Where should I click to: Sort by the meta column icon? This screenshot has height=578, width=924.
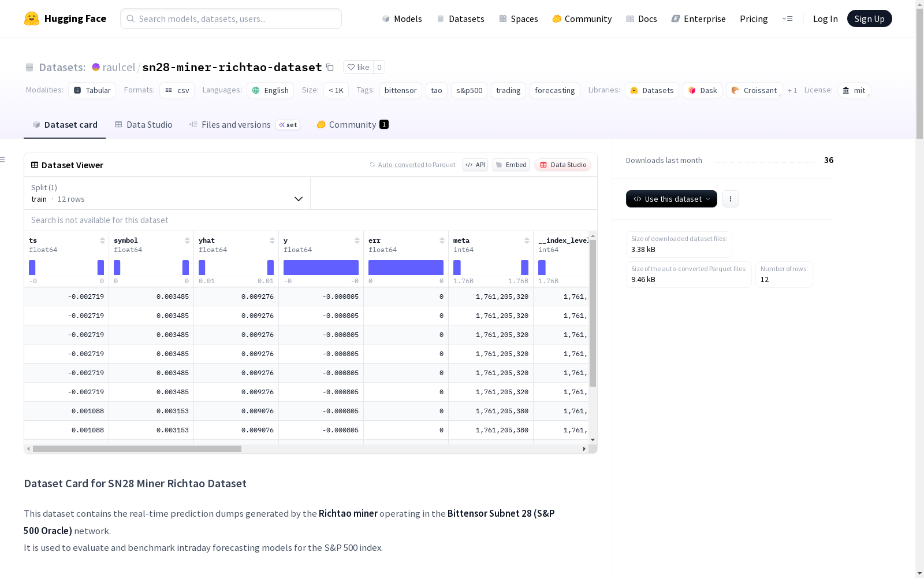coord(527,240)
